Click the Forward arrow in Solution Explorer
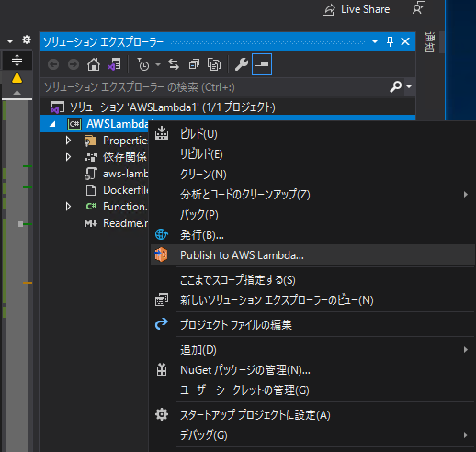 click(74, 64)
